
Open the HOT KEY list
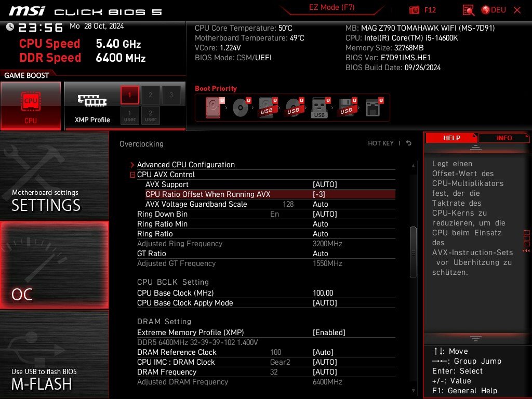(381, 143)
